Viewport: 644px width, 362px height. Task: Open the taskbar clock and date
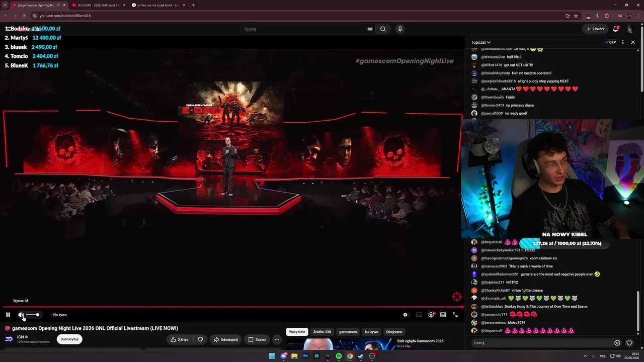tap(632, 356)
